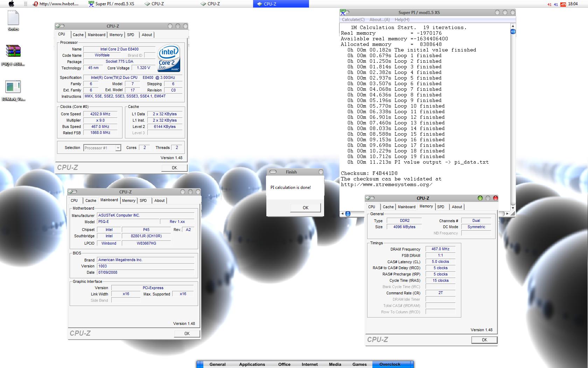Screen dimensions: 588x368
Task: Click Super PI scroll down arrow
Action: [513, 208]
